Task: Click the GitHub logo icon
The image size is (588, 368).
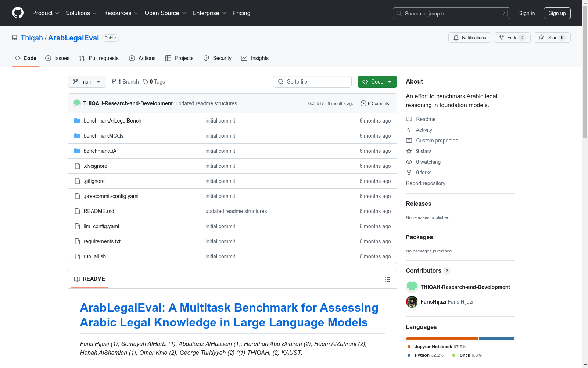Action: tap(18, 13)
